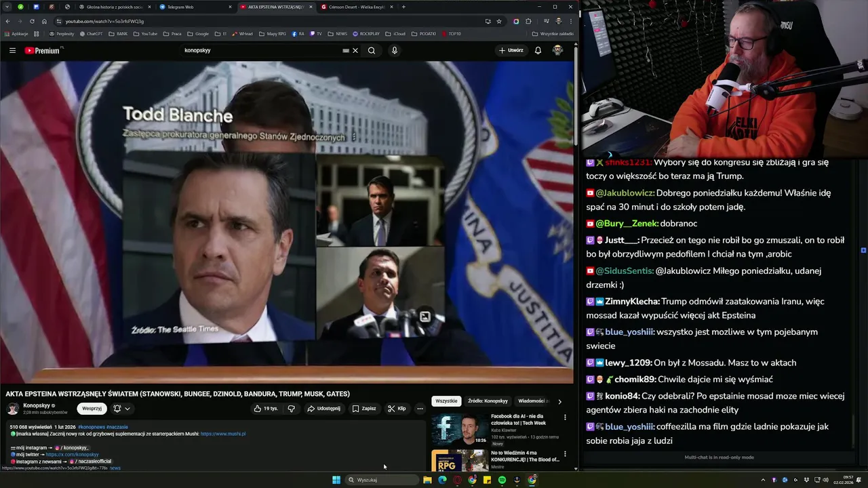Open YouTube notifications bell
Image resolution: width=868 pixels, height=488 pixels.
pos(538,50)
